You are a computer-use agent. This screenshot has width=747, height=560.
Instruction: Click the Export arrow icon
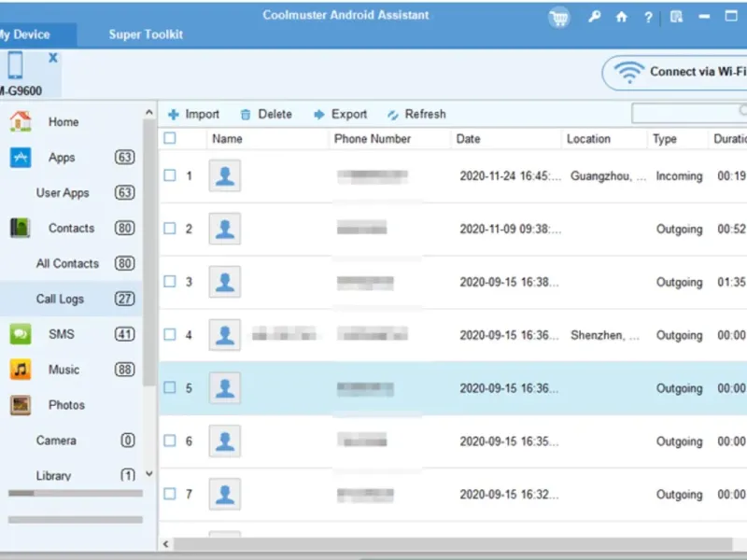click(x=318, y=115)
